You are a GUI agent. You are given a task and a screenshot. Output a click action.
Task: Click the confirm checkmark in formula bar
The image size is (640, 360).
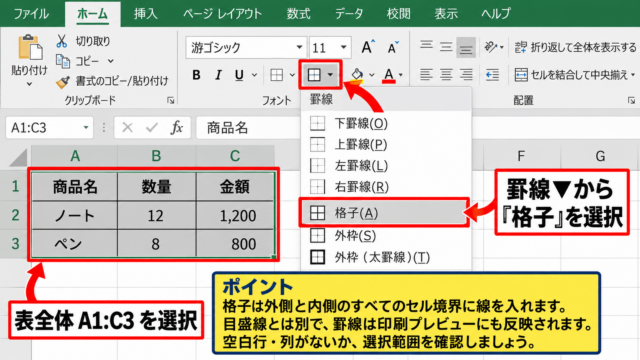click(x=152, y=128)
